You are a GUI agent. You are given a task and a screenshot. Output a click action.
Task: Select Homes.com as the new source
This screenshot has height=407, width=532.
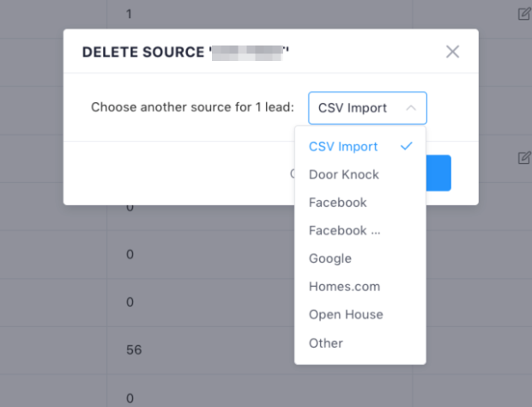point(344,287)
